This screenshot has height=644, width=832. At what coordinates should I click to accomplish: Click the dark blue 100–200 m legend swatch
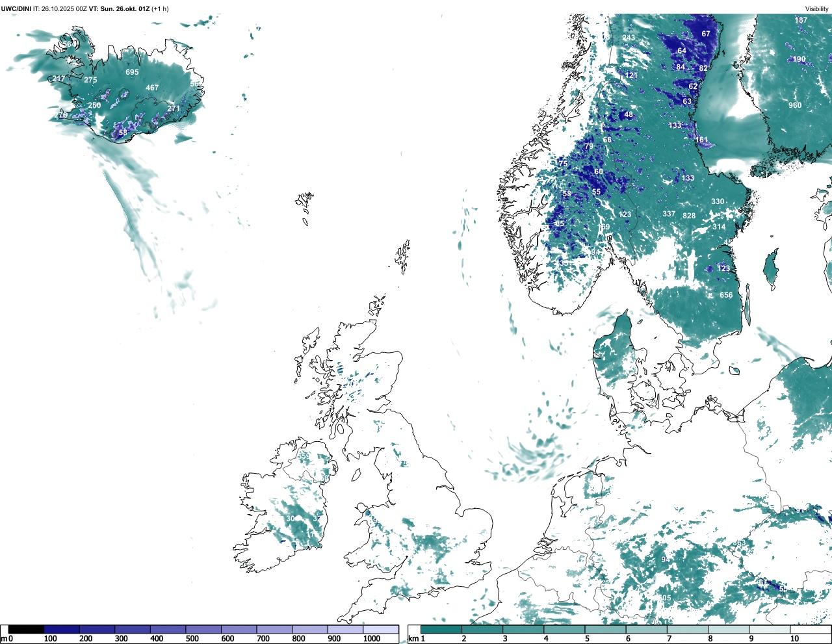61,629
